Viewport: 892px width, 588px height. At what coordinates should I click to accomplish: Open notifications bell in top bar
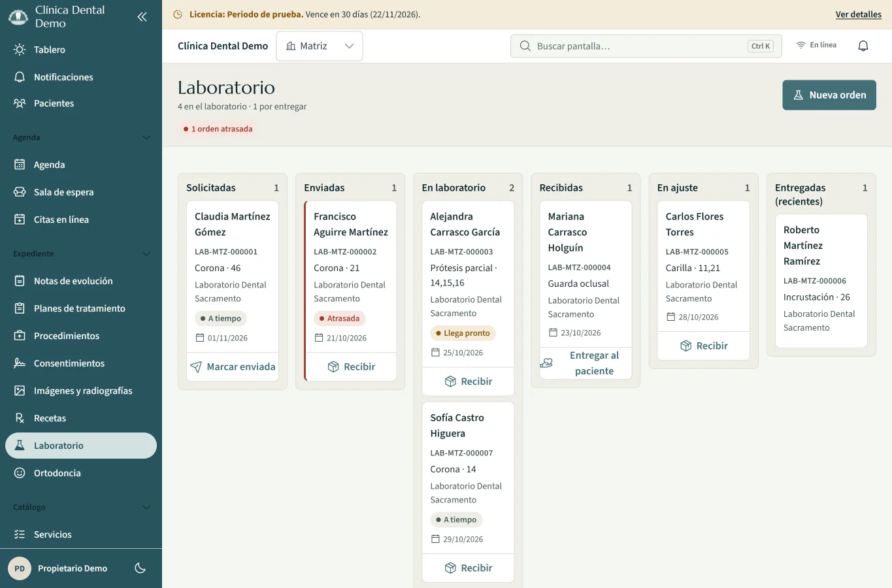[x=863, y=46]
